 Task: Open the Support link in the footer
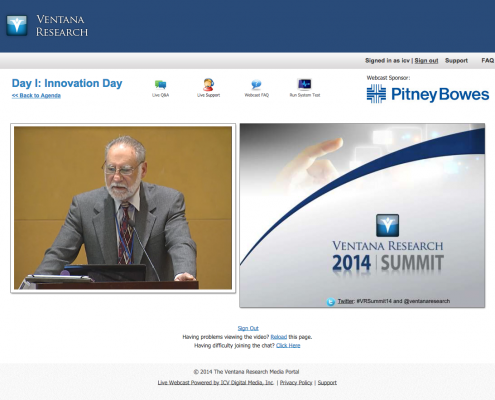pos(327,383)
